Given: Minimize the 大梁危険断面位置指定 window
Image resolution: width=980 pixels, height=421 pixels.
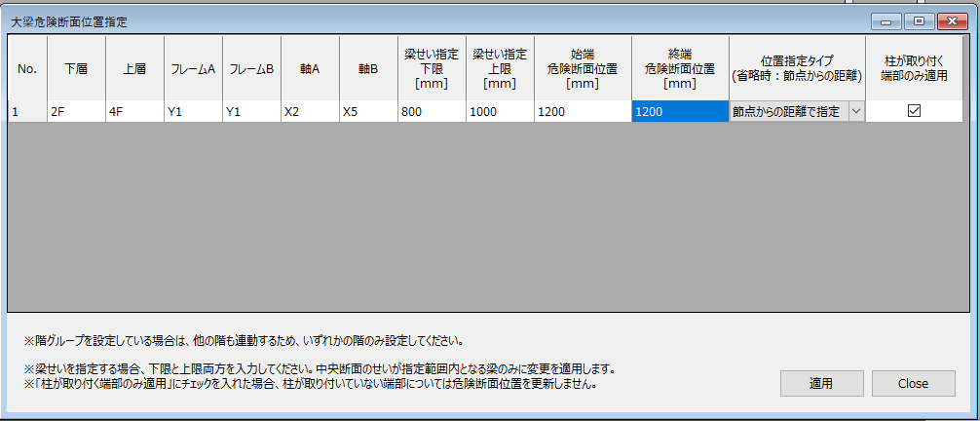Looking at the screenshot, I should (x=887, y=19).
